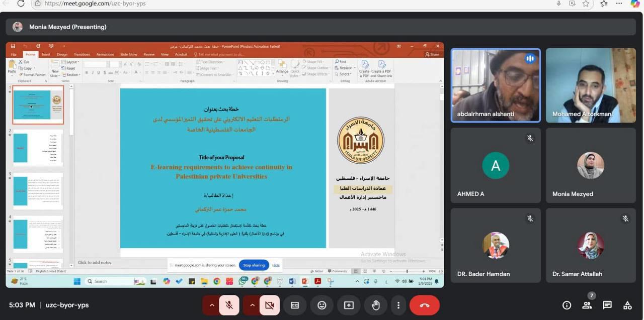Screen dimensions: 644x320
Task: Open meeting details info icon
Action: (x=567, y=305)
